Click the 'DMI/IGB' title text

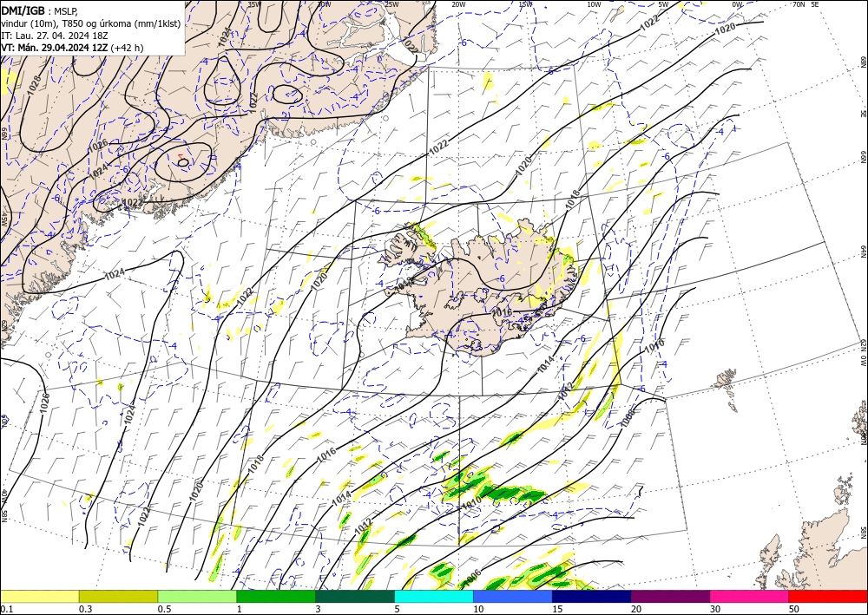[23, 10]
